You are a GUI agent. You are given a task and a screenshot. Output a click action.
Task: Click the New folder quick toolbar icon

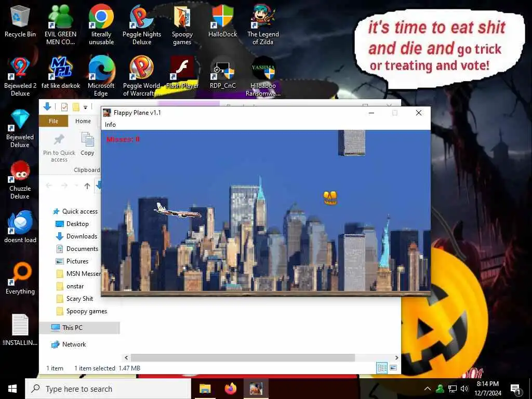(x=76, y=107)
